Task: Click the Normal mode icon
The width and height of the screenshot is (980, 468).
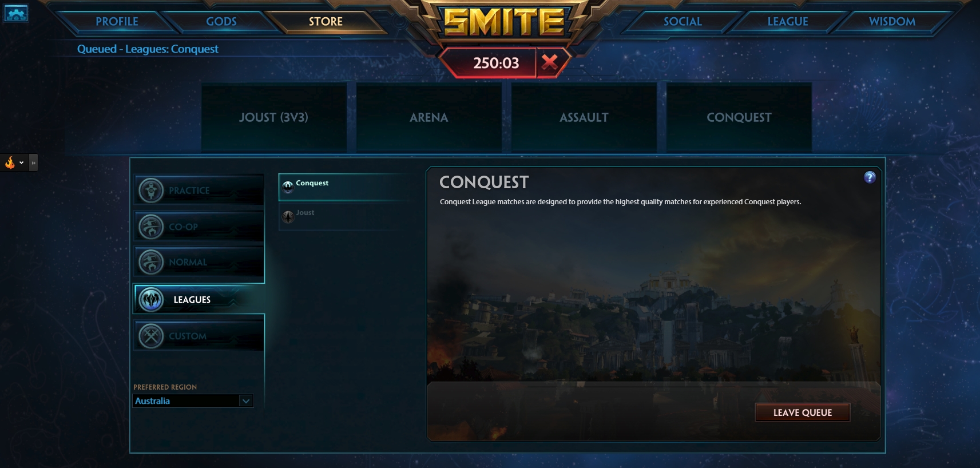Action: [151, 262]
